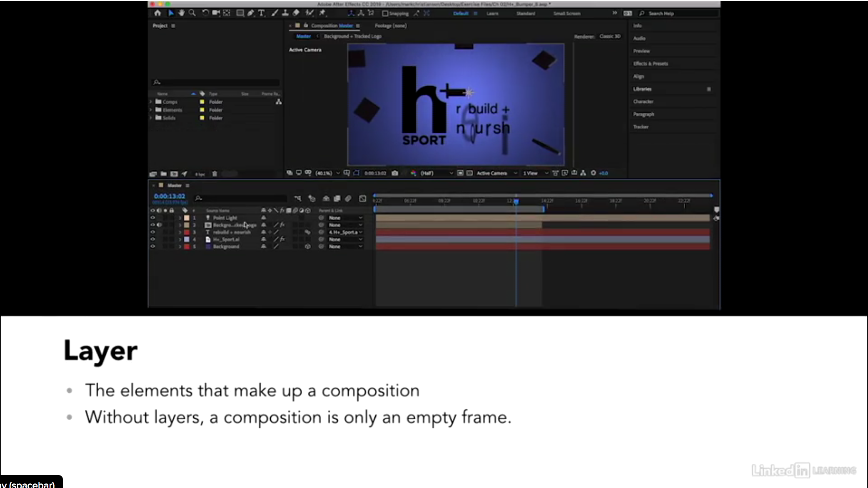Open the Effects & Presets panel

coord(651,64)
